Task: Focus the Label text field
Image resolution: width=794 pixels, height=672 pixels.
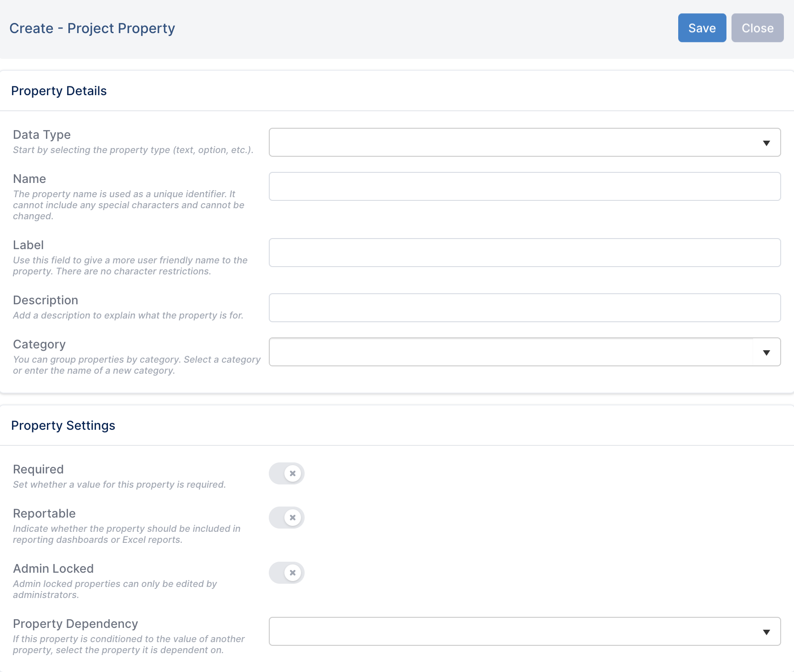Action: [525, 253]
